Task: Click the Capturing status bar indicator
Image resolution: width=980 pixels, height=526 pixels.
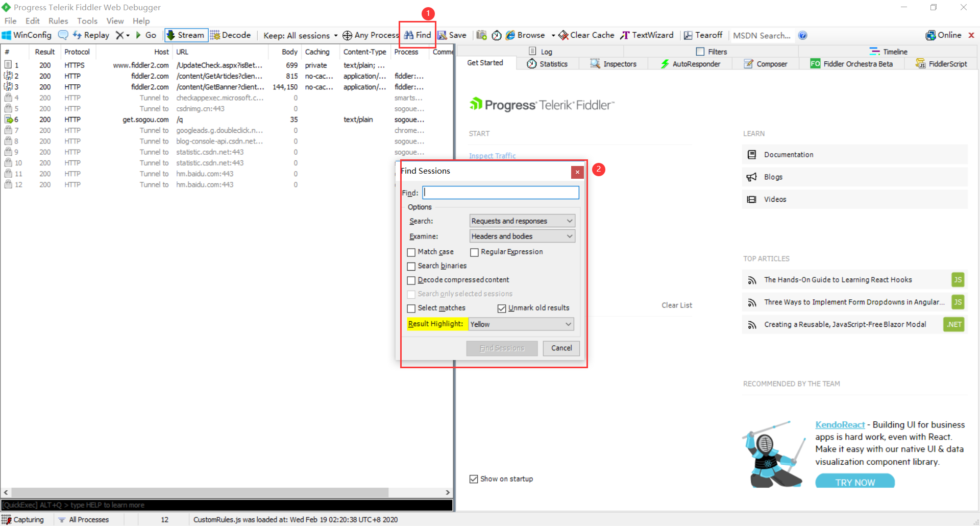Action: click(23, 519)
